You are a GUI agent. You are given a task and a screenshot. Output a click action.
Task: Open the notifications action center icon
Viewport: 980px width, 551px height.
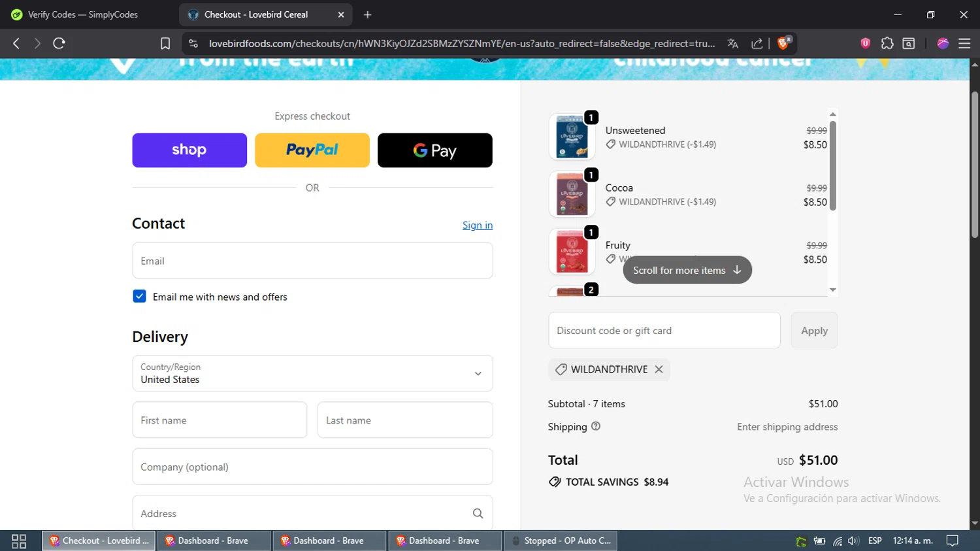(x=953, y=541)
